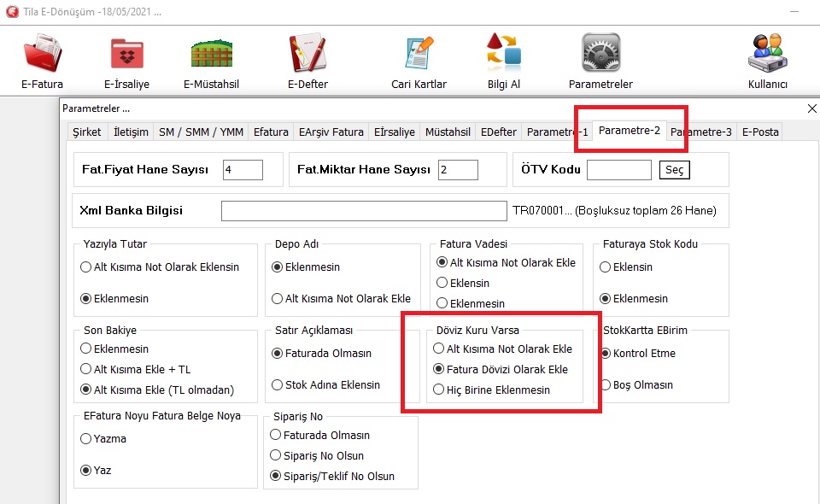820x504 pixels.
Task: Click the Bilgi Al icon
Action: pos(503,54)
